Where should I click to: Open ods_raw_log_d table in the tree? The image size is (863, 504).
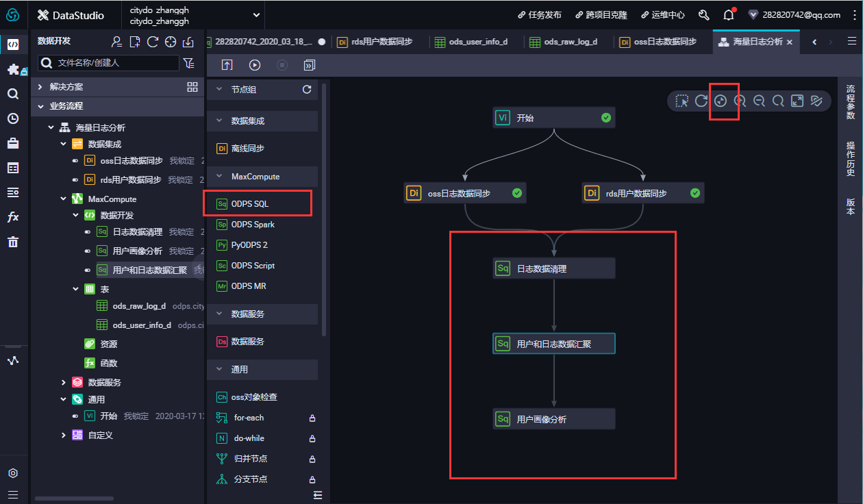[x=139, y=306]
